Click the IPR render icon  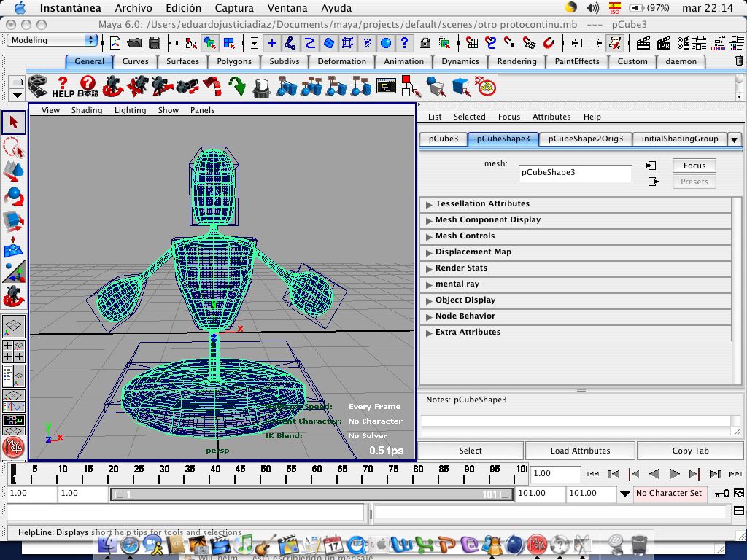click(664, 43)
